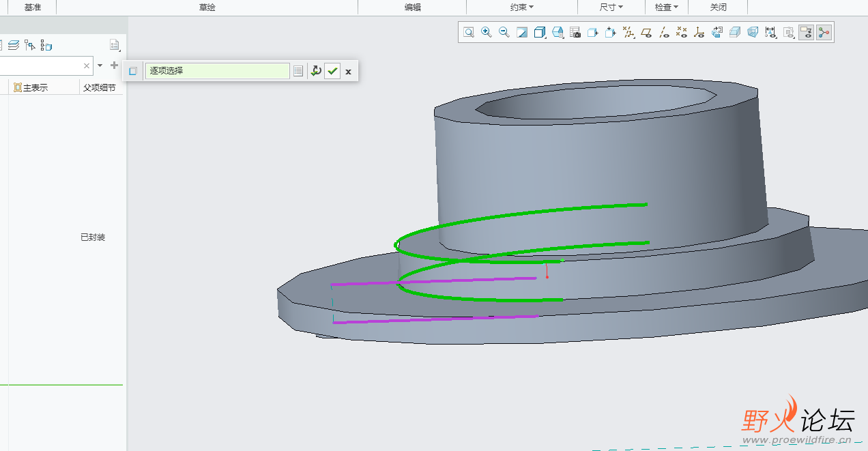
Task: Click the 基准 ribbon group label
Action: click(x=33, y=8)
